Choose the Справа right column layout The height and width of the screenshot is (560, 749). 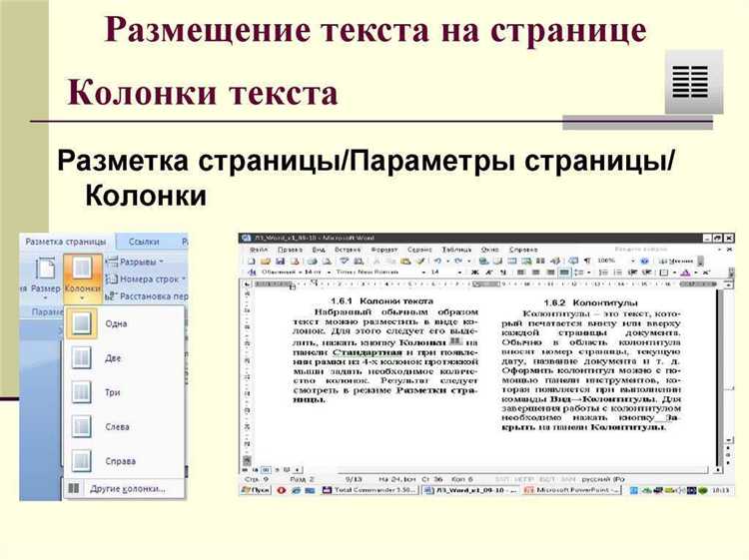(x=124, y=461)
